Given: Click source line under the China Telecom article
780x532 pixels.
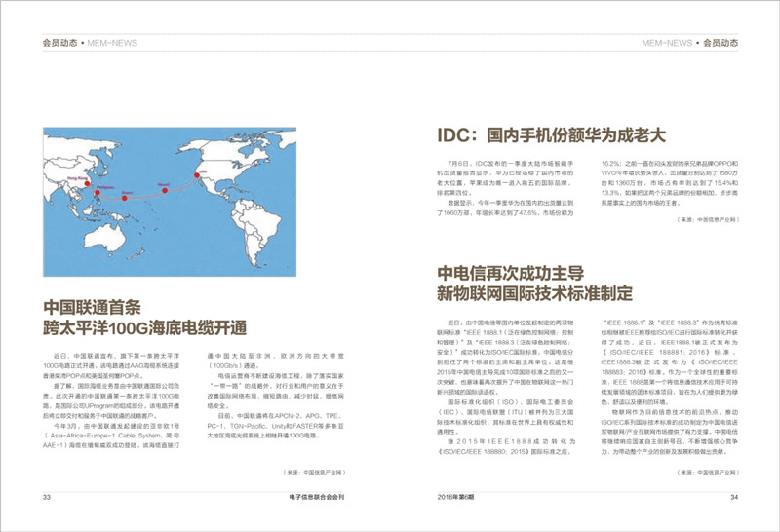Looking at the screenshot, I should 708,472.
